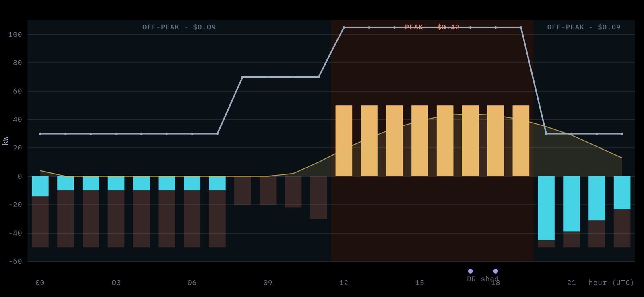
Task: Select the tallest cyan bar right after peak
Action: coord(546,208)
